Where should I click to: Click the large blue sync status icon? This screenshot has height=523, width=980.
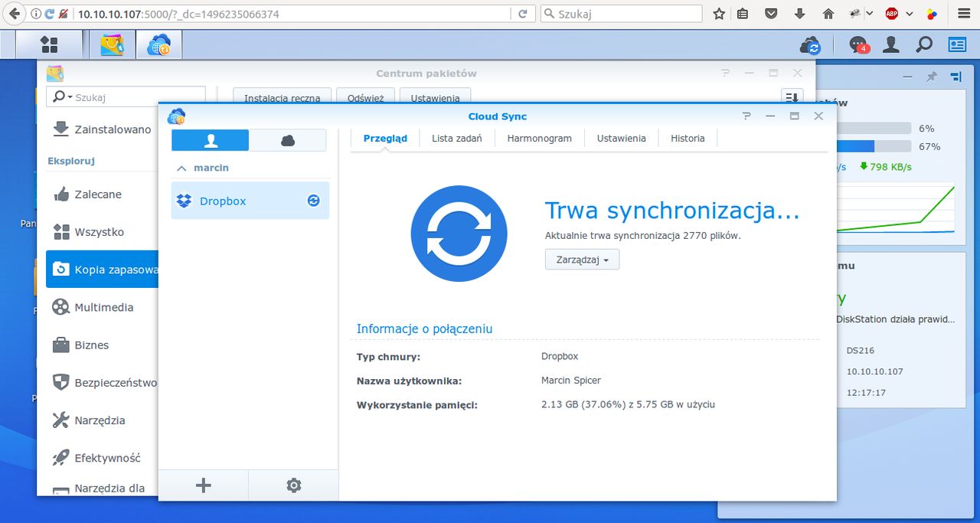tap(459, 233)
